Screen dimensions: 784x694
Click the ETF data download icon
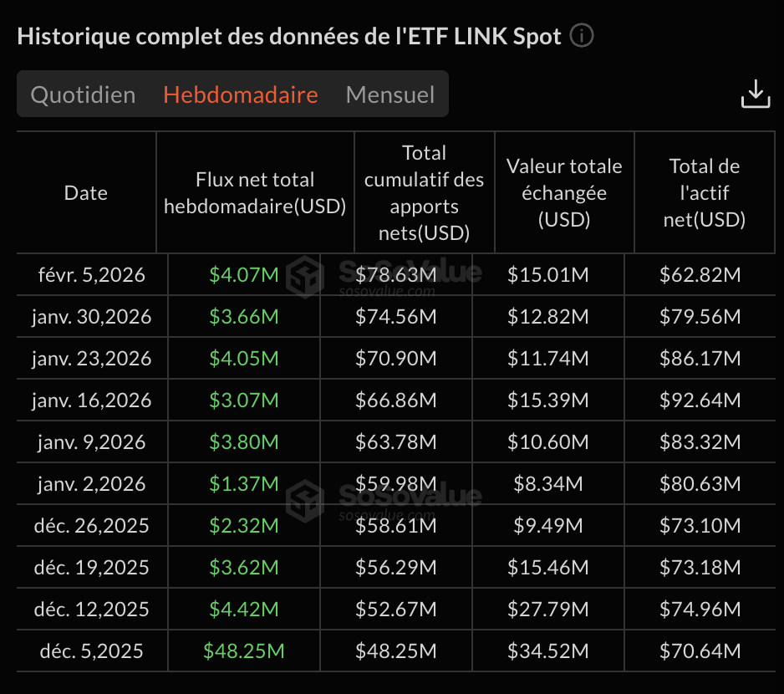coord(756,94)
